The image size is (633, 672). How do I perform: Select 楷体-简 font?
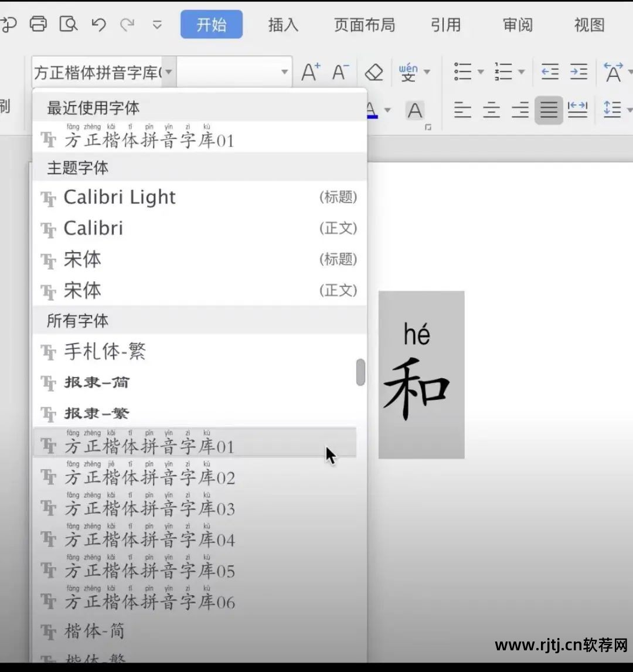[195, 631]
